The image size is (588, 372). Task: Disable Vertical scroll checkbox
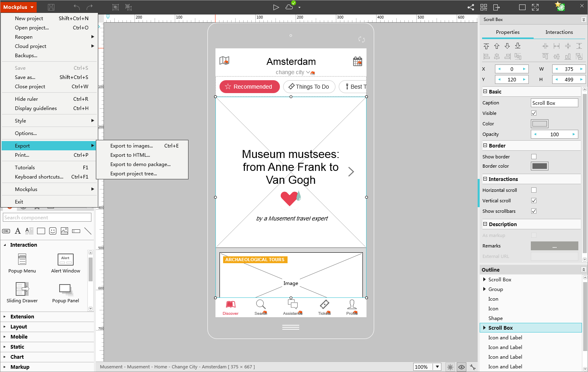point(534,201)
